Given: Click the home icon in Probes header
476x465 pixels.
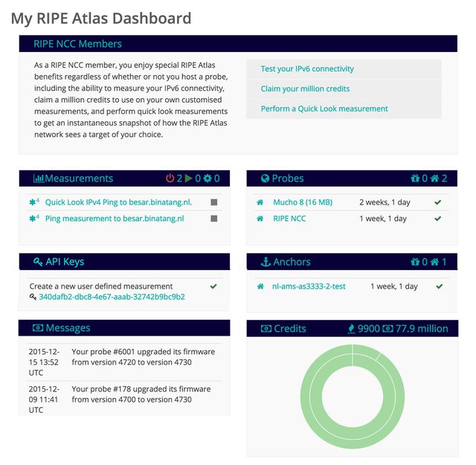Looking at the screenshot, I should coord(434,179).
